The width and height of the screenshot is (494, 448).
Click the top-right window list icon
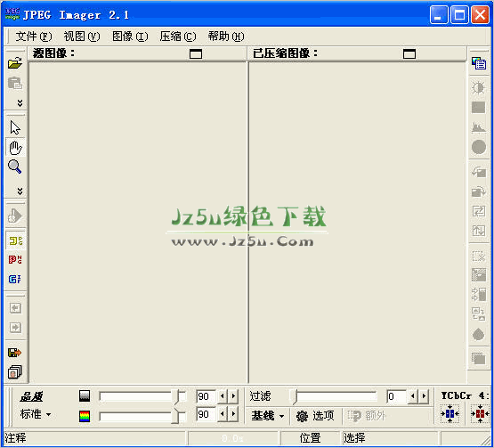[x=479, y=63]
